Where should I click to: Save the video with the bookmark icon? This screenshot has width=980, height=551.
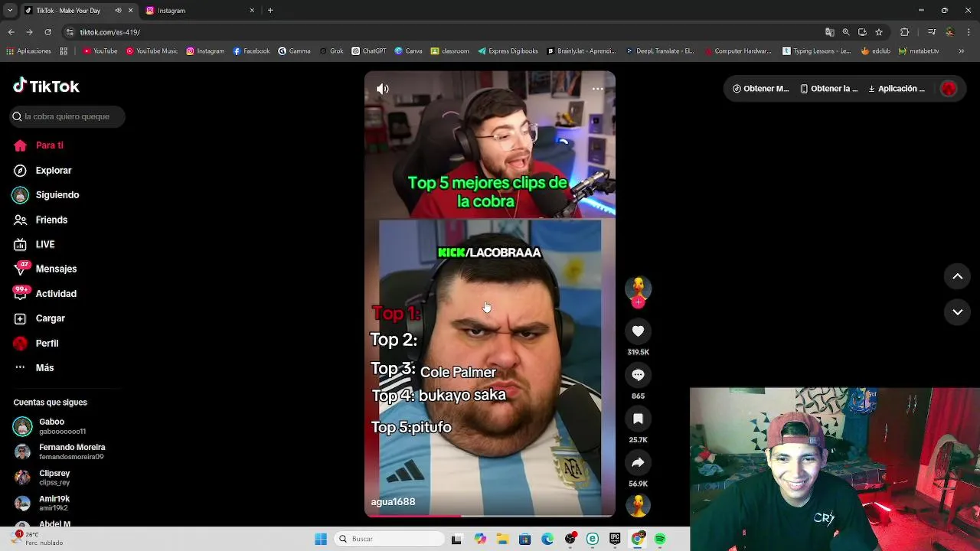tap(638, 419)
